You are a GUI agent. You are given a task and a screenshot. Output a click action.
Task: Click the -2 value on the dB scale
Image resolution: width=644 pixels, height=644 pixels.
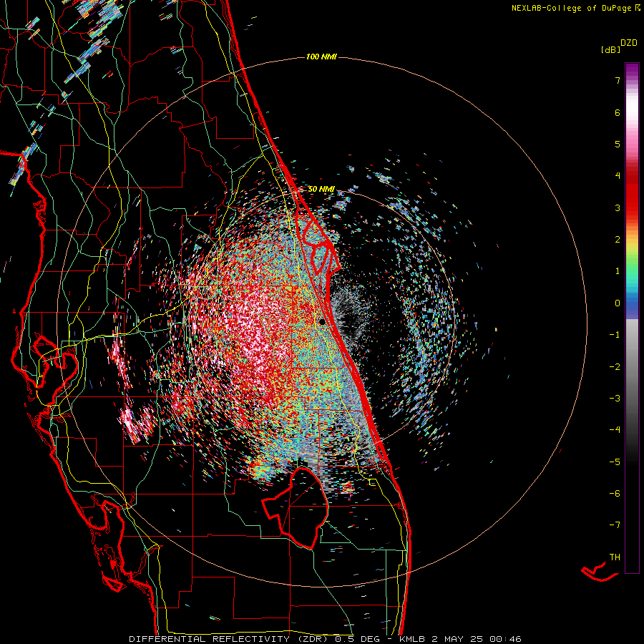615,367
